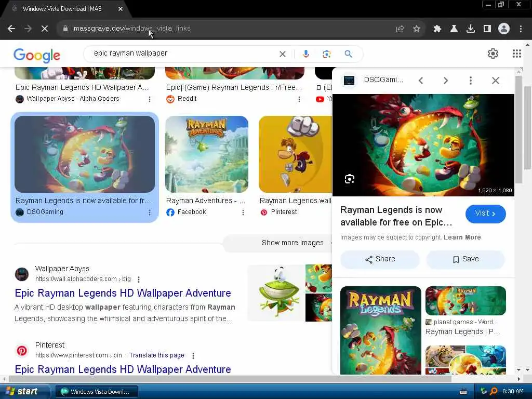This screenshot has height=399, width=532.
Task: Close the image preview panel
Action: pos(495,81)
